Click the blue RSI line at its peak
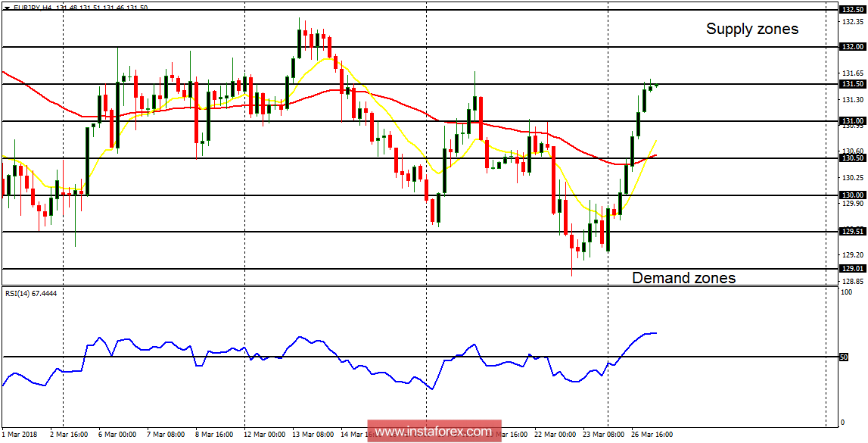 (653, 332)
